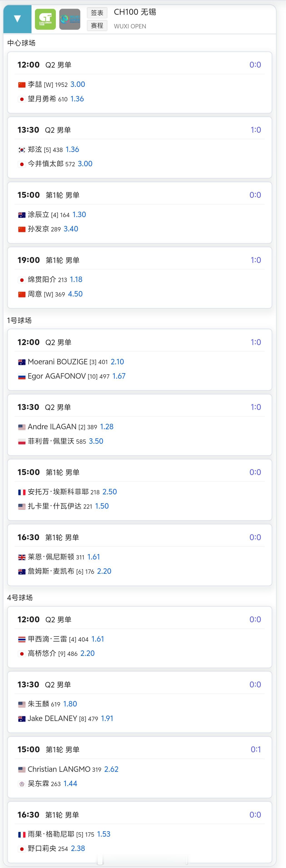Click China flag beside 李喆
The height and width of the screenshot is (868, 286).
pyautogui.click(x=22, y=85)
